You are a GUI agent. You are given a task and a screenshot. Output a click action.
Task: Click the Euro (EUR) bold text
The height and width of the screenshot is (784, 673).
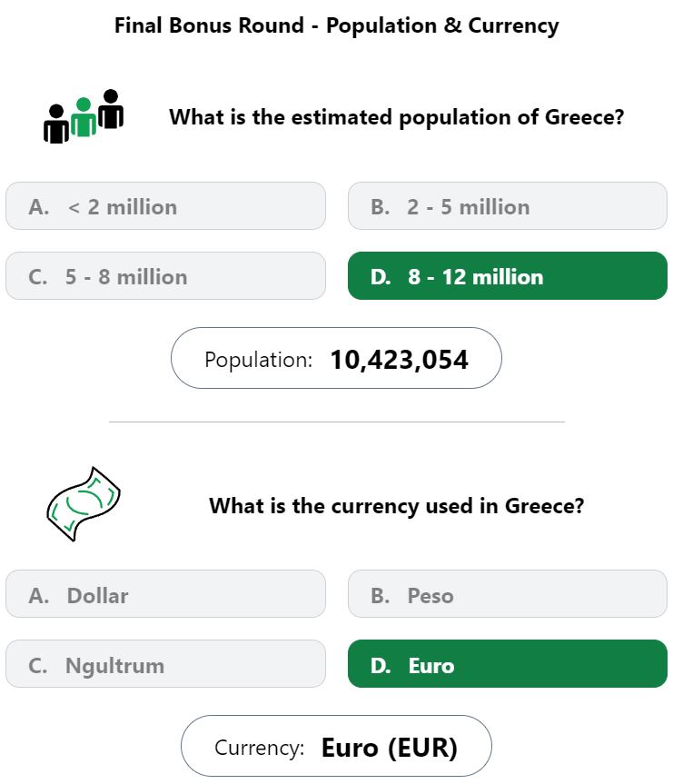click(389, 748)
